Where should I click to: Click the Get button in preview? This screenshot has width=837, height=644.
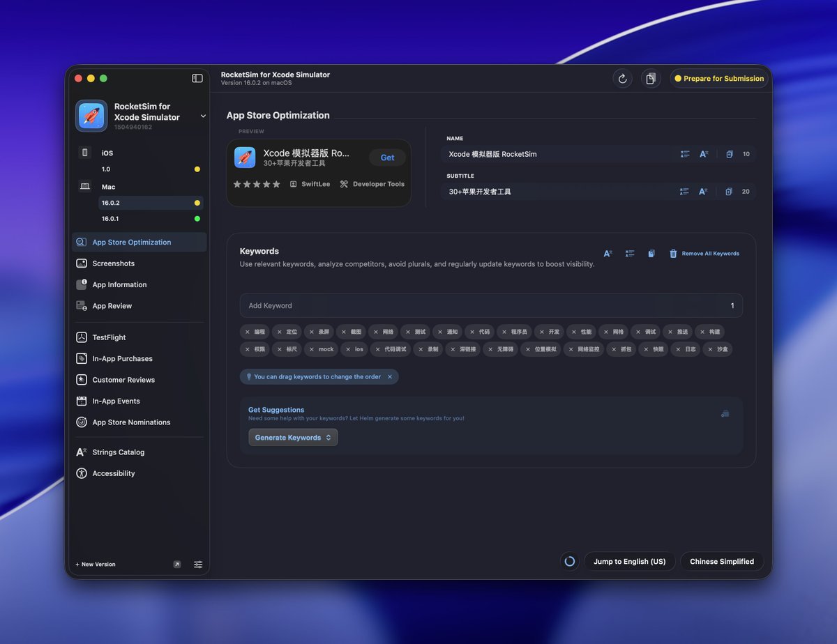tap(387, 158)
